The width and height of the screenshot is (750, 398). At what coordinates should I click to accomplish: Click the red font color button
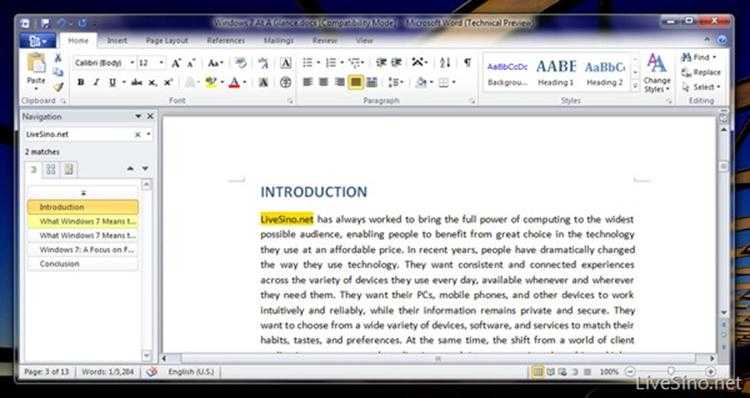pos(234,83)
